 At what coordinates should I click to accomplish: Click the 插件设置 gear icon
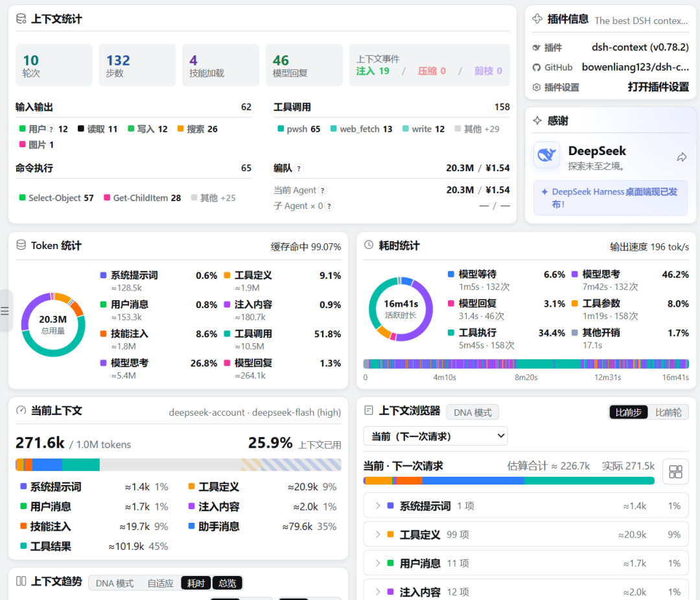point(537,87)
